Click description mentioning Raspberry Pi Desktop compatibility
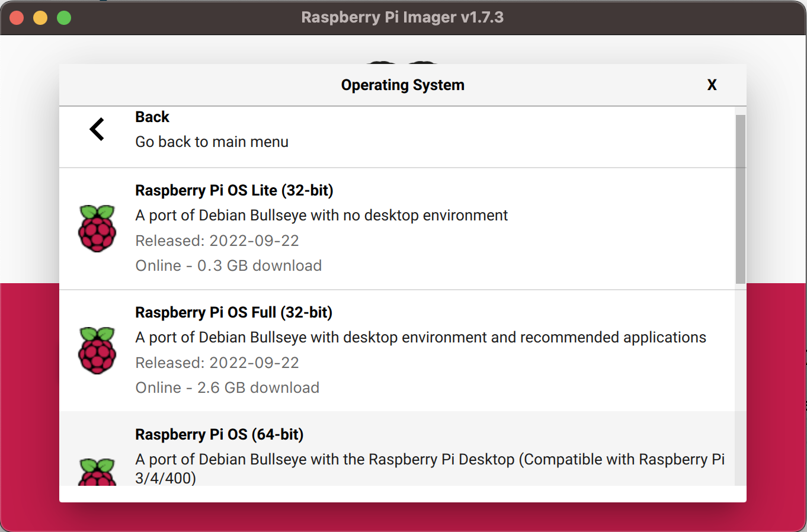 coord(430,468)
